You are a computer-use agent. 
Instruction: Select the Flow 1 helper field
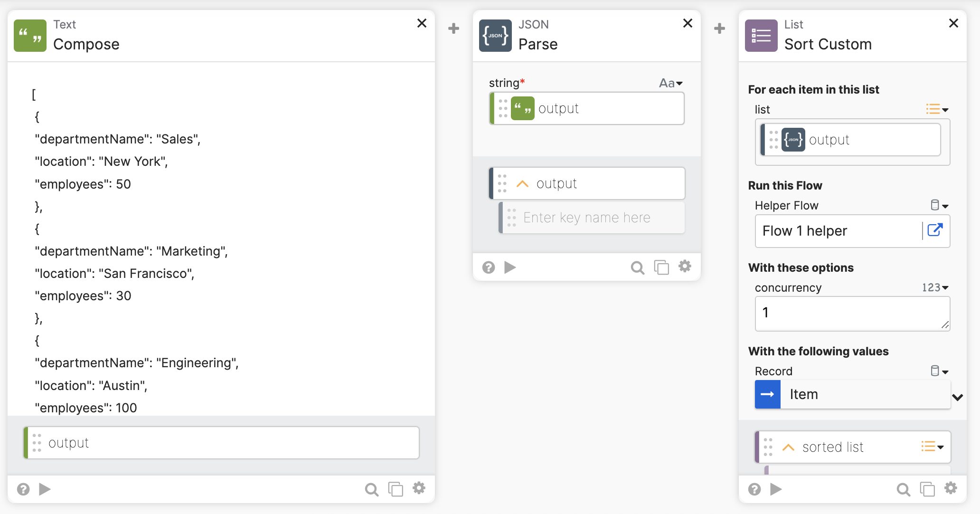pyautogui.click(x=836, y=231)
